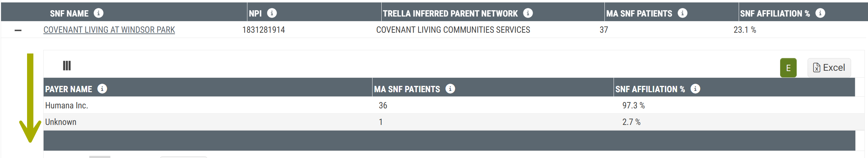
Task: Open Covenant Living at Windsor Park link
Action: click(x=109, y=30)
